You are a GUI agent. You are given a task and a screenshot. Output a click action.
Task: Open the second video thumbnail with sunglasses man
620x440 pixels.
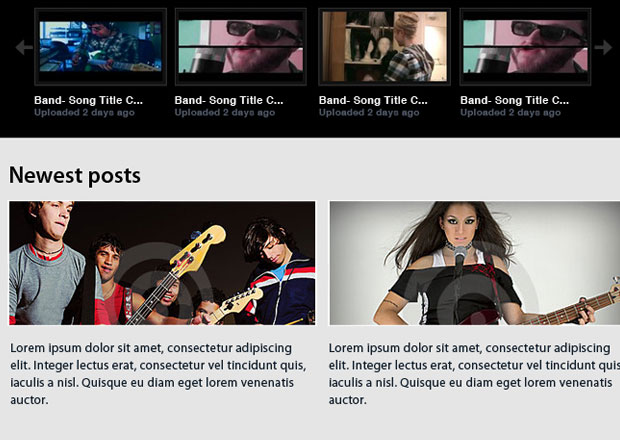[241, 47]
